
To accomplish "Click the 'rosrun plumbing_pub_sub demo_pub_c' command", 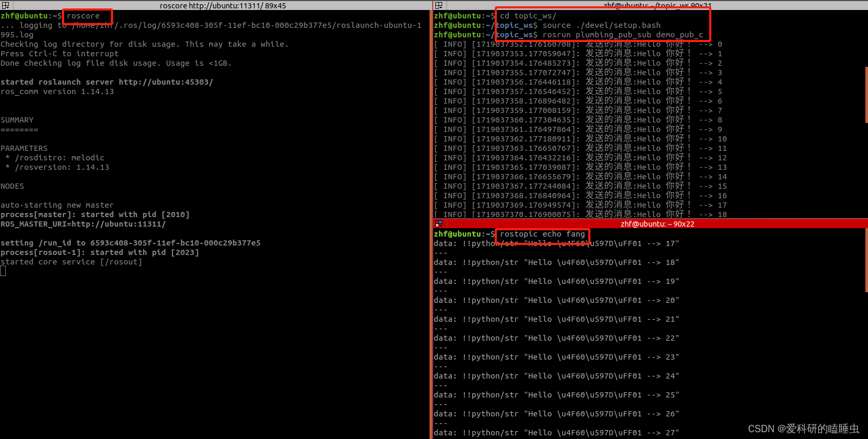I will (622, 35).
